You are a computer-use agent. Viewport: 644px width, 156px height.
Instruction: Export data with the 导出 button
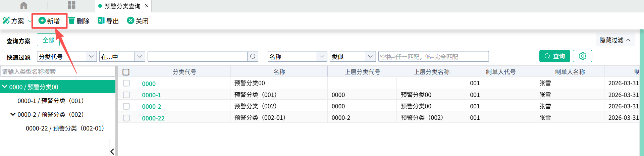(x=108, y=21)
